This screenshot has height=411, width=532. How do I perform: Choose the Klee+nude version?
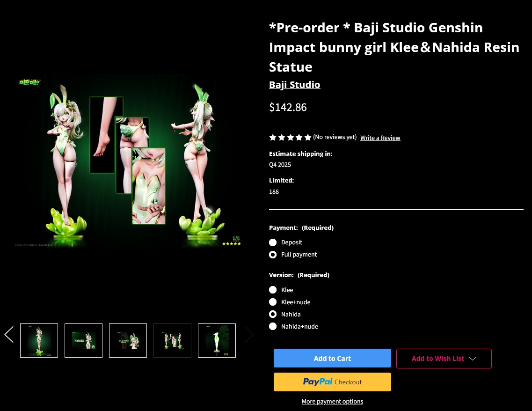(273, 302)
